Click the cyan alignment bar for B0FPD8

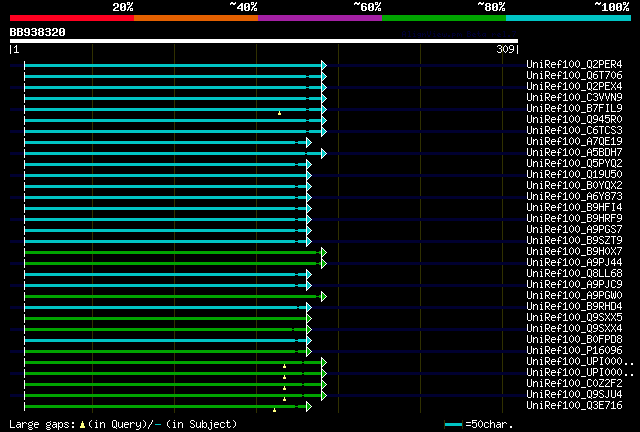tap(165, 341)
